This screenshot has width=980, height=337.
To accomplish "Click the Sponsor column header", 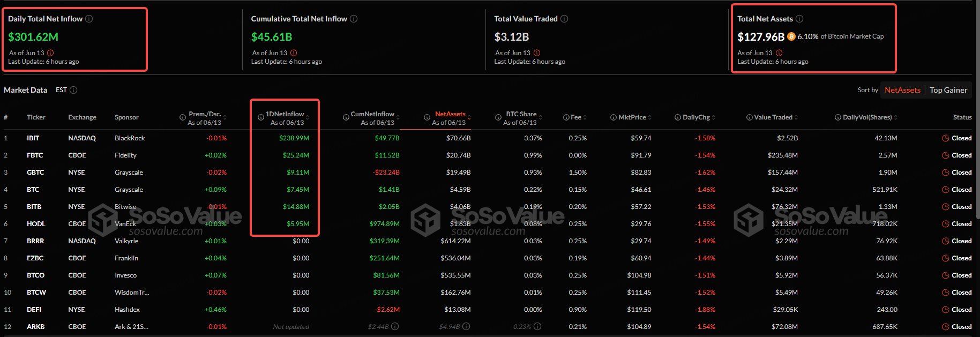I will coord(126,117).
